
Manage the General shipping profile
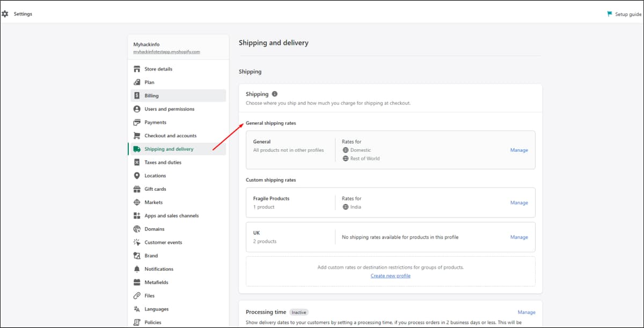click(519, 150)
